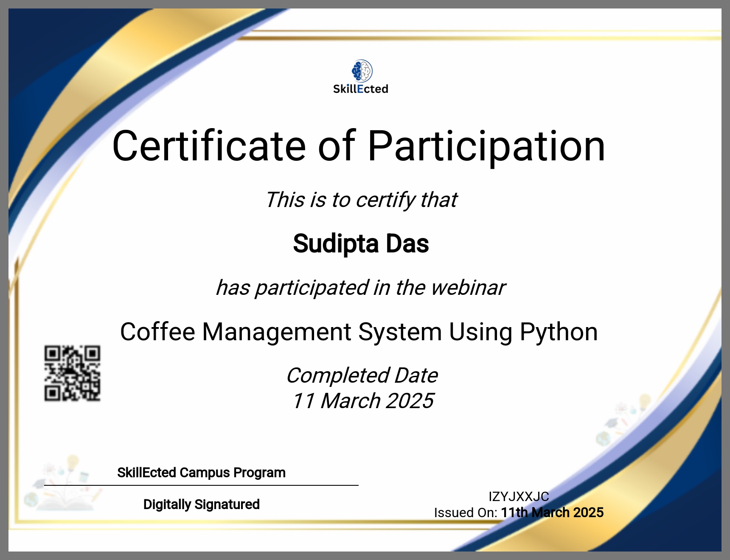
Task: Click the completion date 11 March 2025
Action: click(x=363, y=401)
